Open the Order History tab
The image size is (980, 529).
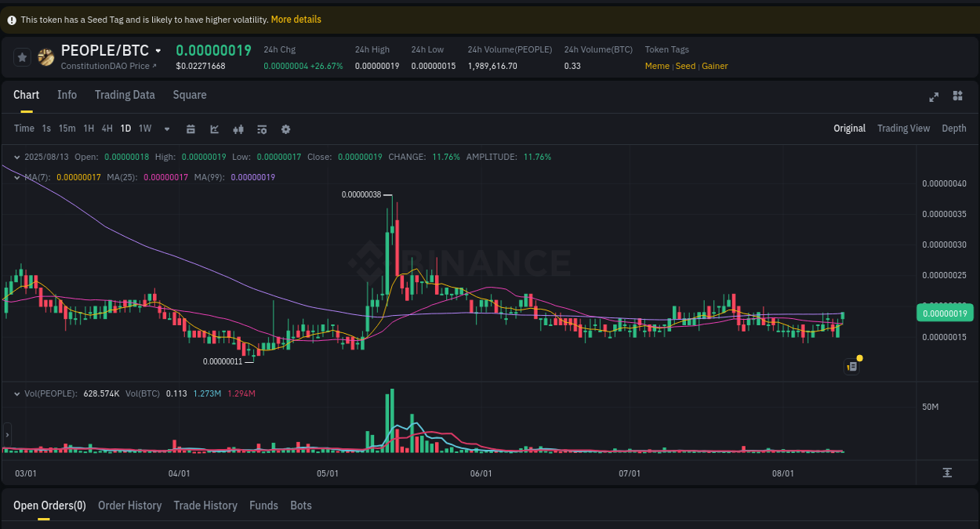click(x=129, y=505)
